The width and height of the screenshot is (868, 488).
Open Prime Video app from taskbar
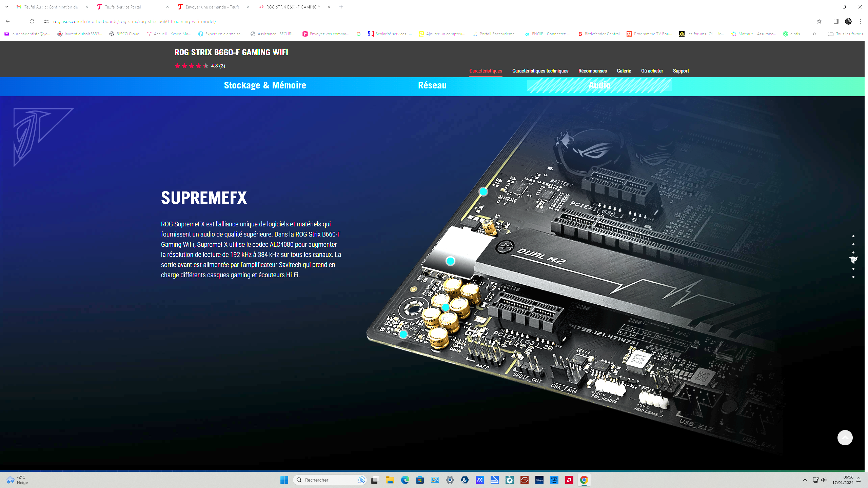[x=554, y=480]
